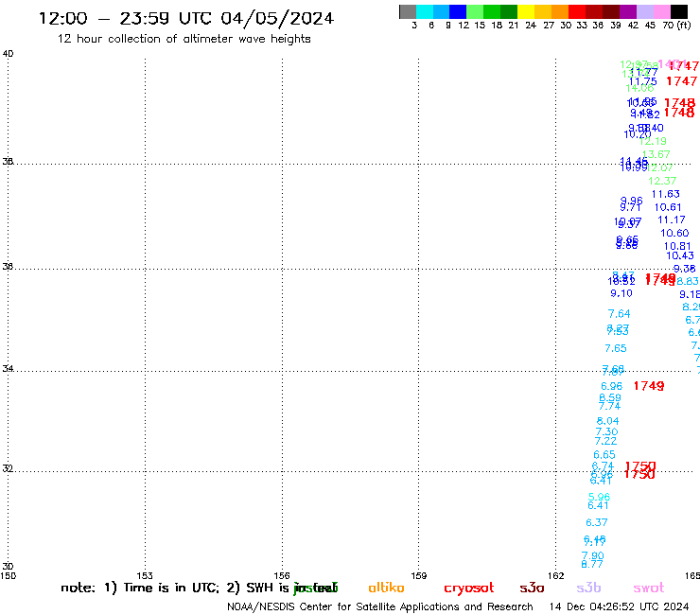Click the wave height value 14.06
Screen dimensions: 700x615
639,88
